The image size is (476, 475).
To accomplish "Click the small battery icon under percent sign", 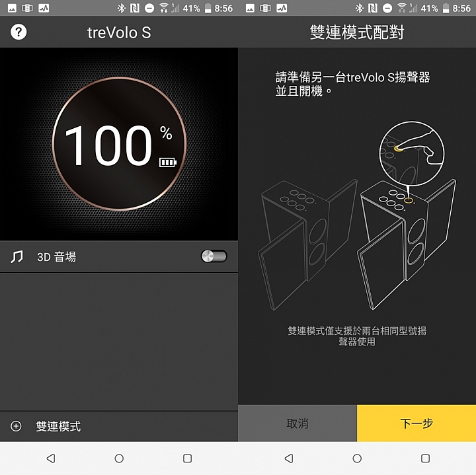I will click(168, 163).
